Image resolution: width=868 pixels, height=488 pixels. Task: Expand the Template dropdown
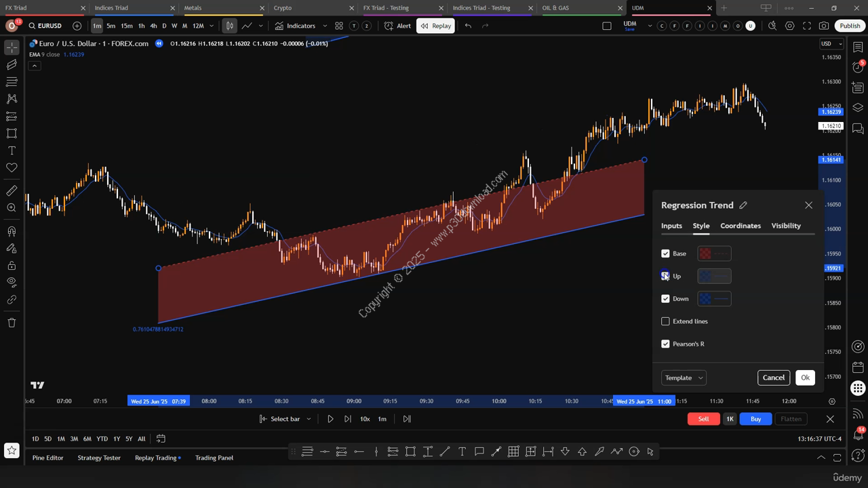[x=684, y=378]
